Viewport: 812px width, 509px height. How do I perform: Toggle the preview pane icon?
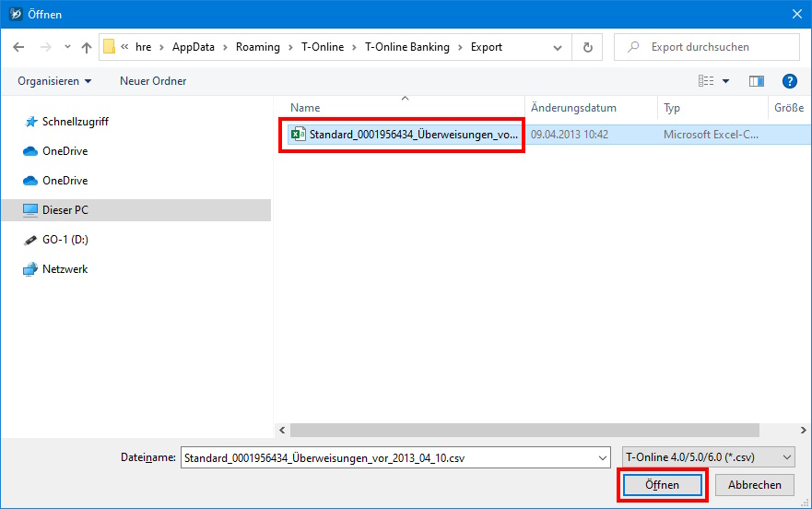(x=757, y=81)
